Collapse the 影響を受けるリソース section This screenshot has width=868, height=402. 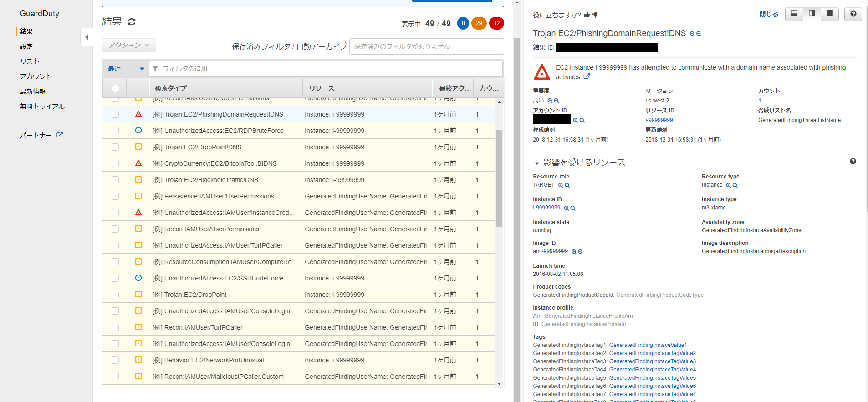[537, 163]
